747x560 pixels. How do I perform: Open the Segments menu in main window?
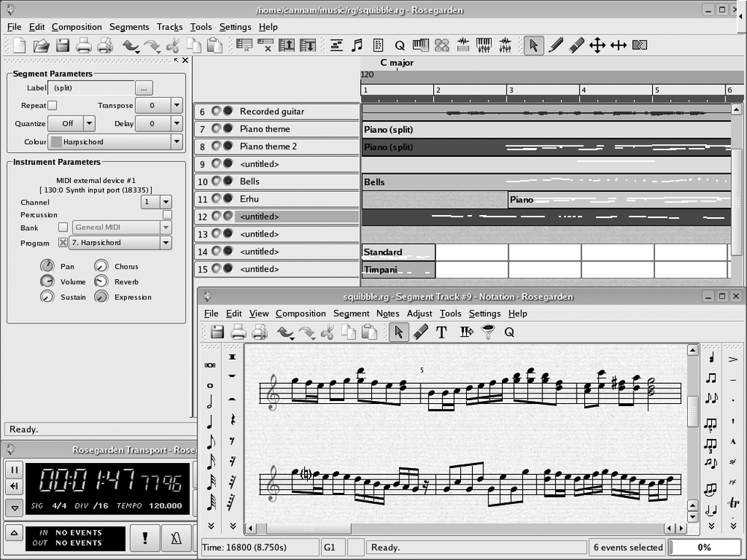click(128, 27)
